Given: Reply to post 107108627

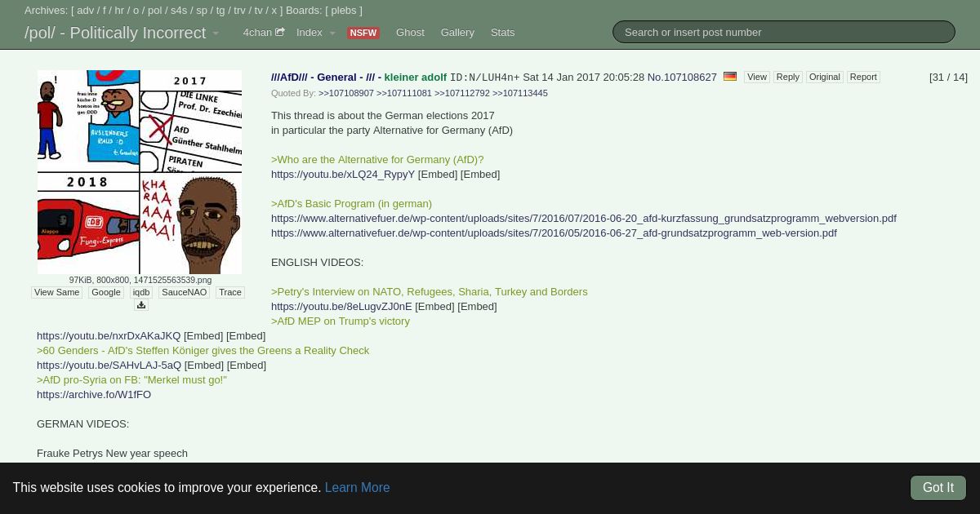Looking at the screenshot, I should pyautogui.click(x=787, y=77).
